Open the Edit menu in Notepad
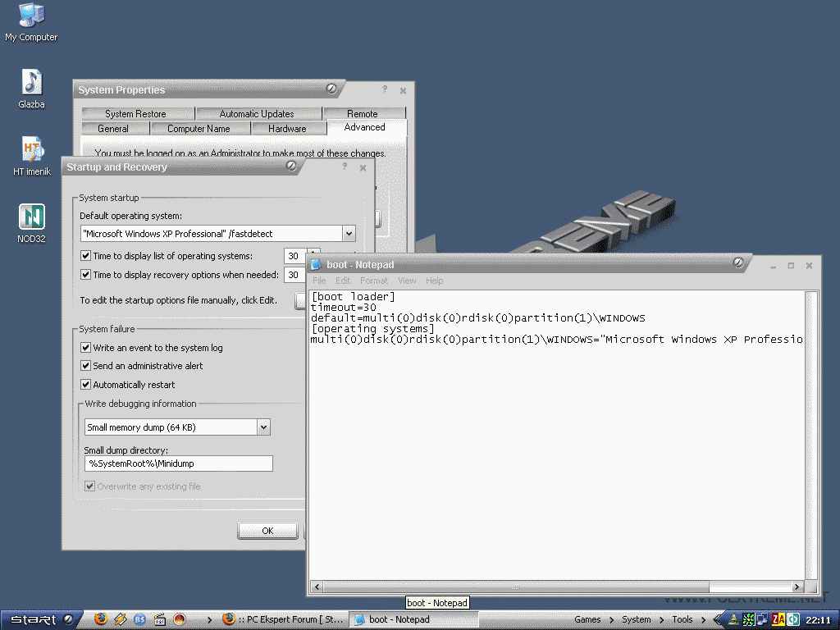Screen dimensions: 840x630 coord(342,281)
